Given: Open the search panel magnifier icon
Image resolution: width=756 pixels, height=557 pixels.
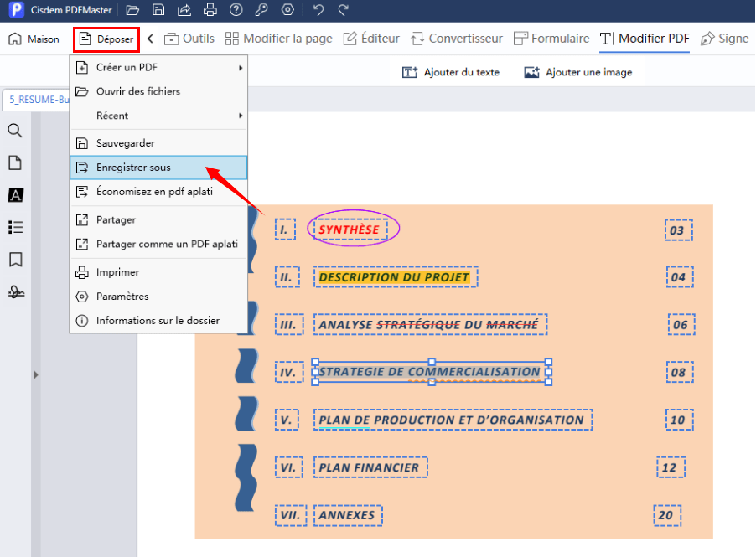Looking at the screenshot, I should (x=15, y=131).
